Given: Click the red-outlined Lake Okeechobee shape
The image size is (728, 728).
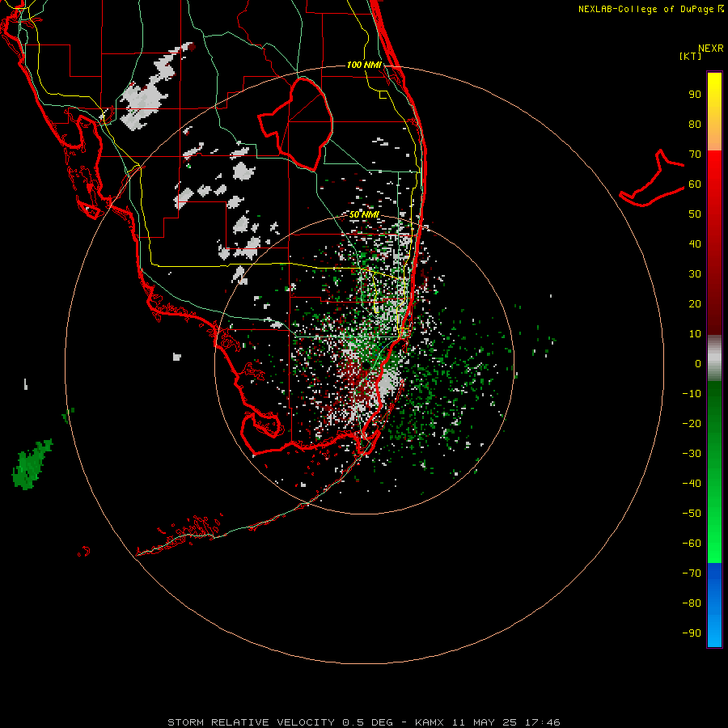Looking at the screenshot, I should coord(296,123).
